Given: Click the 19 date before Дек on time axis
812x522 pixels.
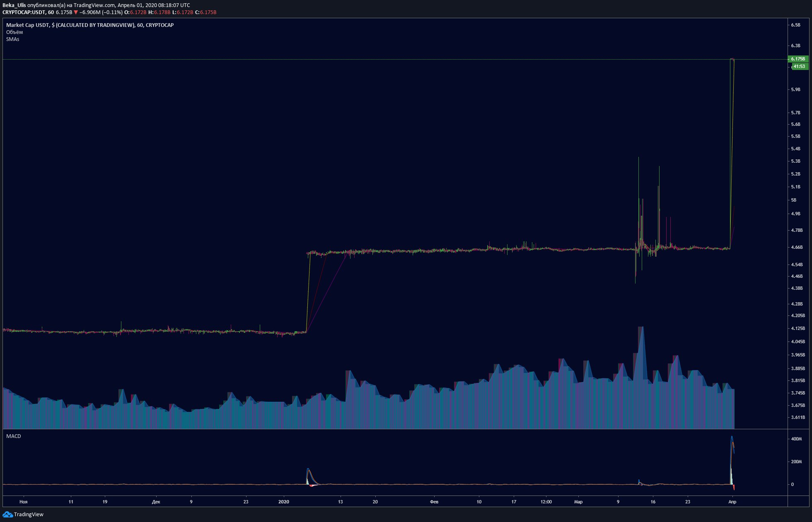Looking at the screenshot, I should (x=105, y=502).
